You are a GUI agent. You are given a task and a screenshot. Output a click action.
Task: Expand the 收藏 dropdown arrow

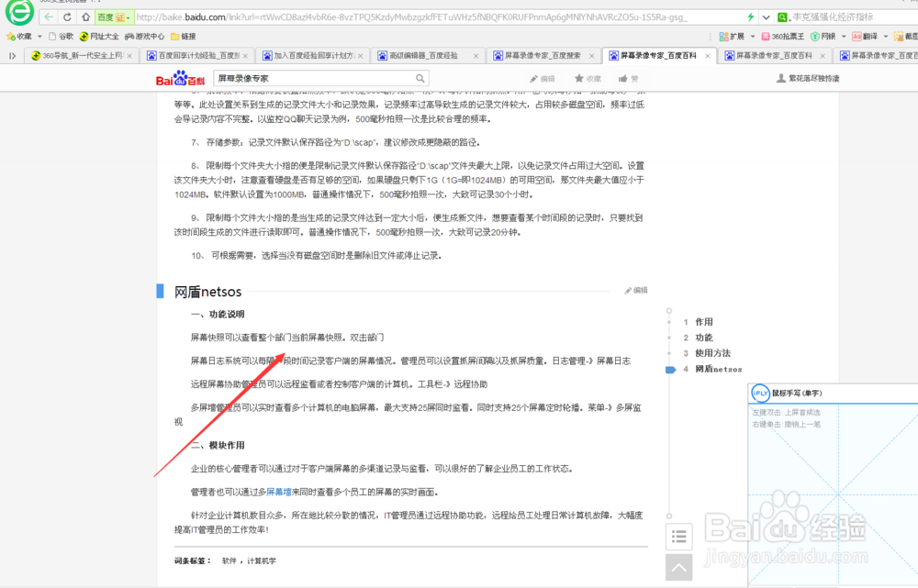tap(39, 37)
